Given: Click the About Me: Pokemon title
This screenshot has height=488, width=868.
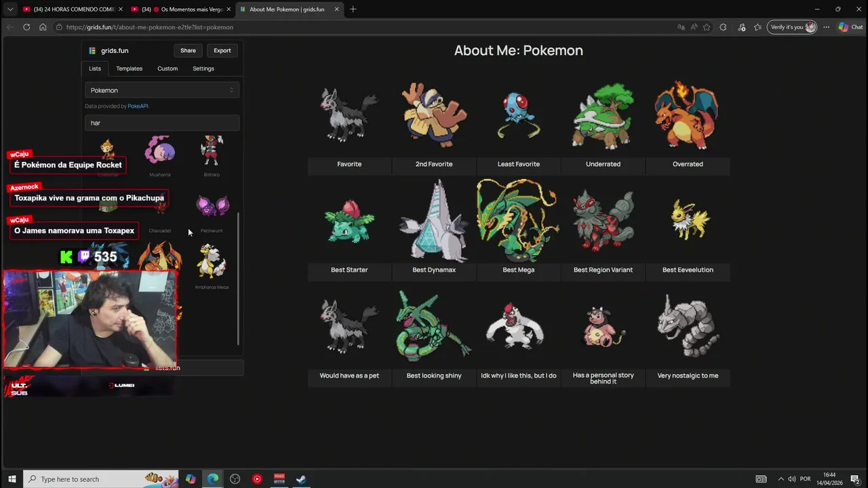Looking at the screenshot, I should 519,50.
